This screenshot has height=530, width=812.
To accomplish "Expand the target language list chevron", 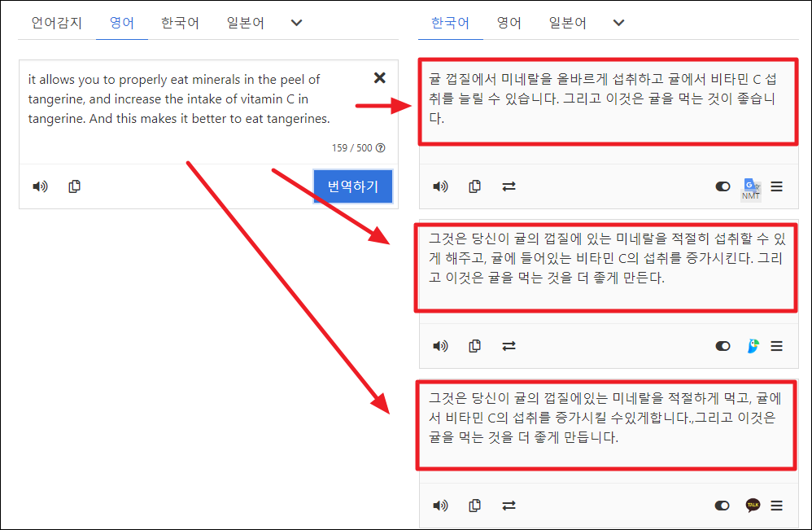I will point(618,23).
